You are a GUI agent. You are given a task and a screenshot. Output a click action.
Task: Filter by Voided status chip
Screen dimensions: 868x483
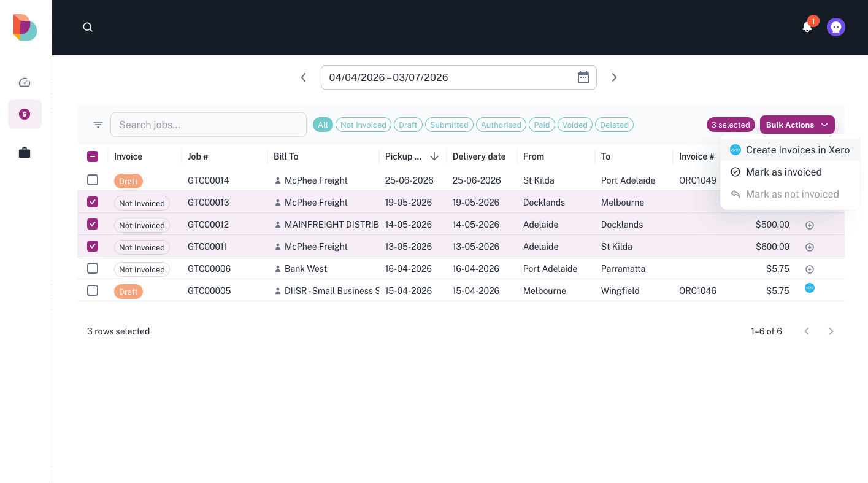click(x=575, y=125)
